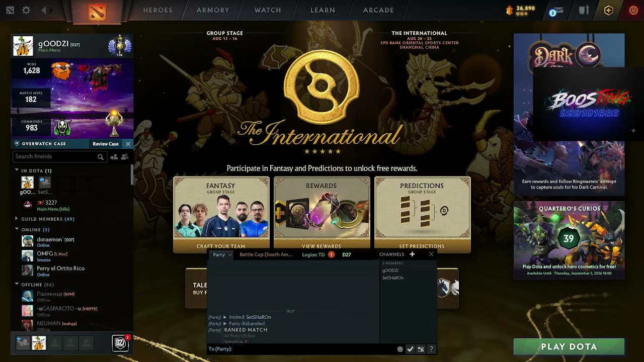View the rank medal next to gOODZI

pyautogui.click(x=120, y=46)
